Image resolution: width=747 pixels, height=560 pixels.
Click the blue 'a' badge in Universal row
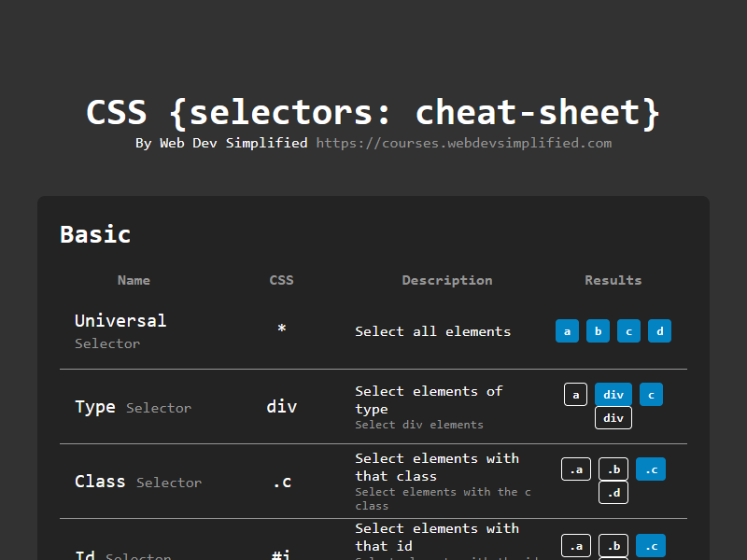tap(567, 331)
